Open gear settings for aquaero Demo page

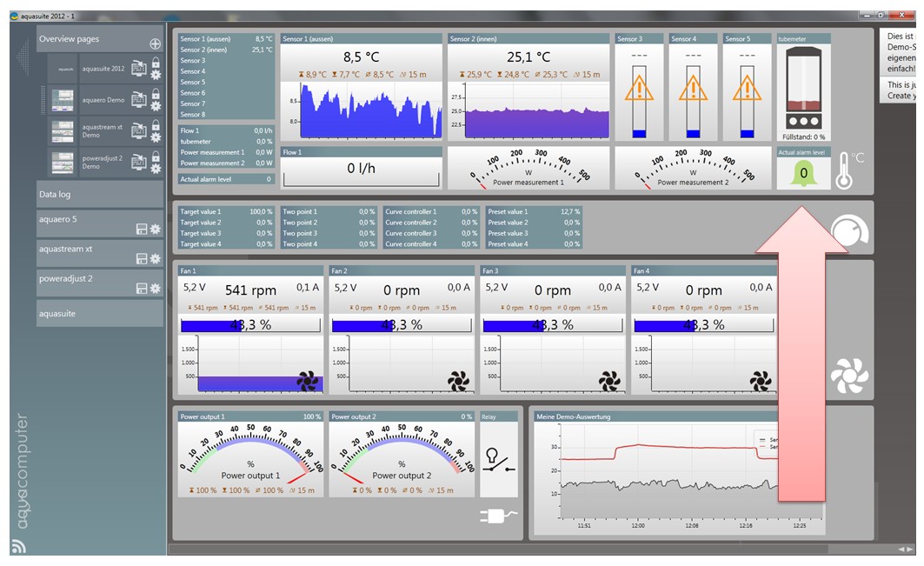156,106
